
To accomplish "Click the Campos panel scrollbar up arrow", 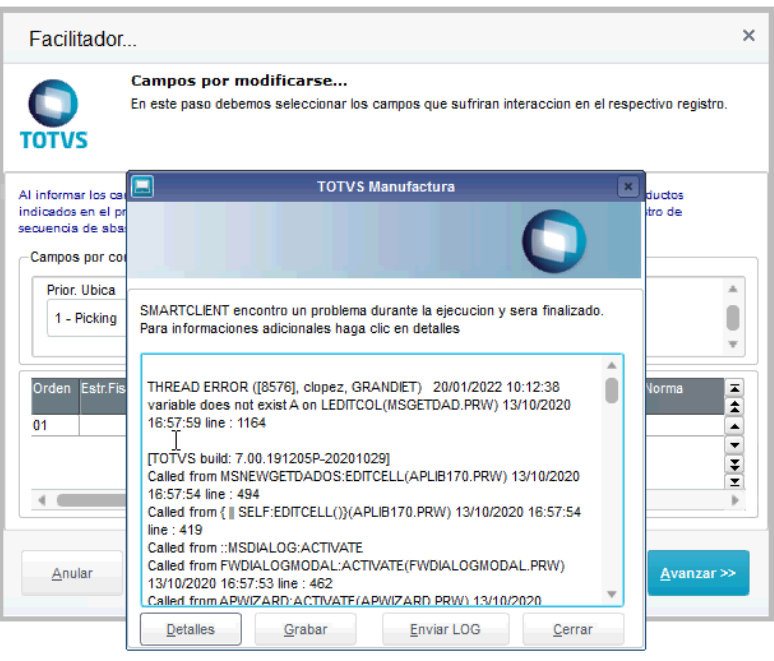I will click(x=733, y=289).
